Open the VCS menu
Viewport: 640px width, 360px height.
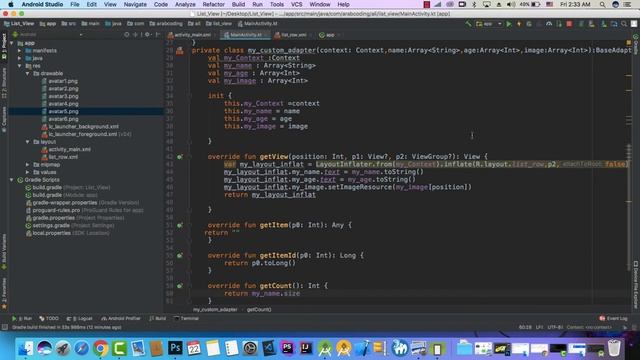[296, 4]
